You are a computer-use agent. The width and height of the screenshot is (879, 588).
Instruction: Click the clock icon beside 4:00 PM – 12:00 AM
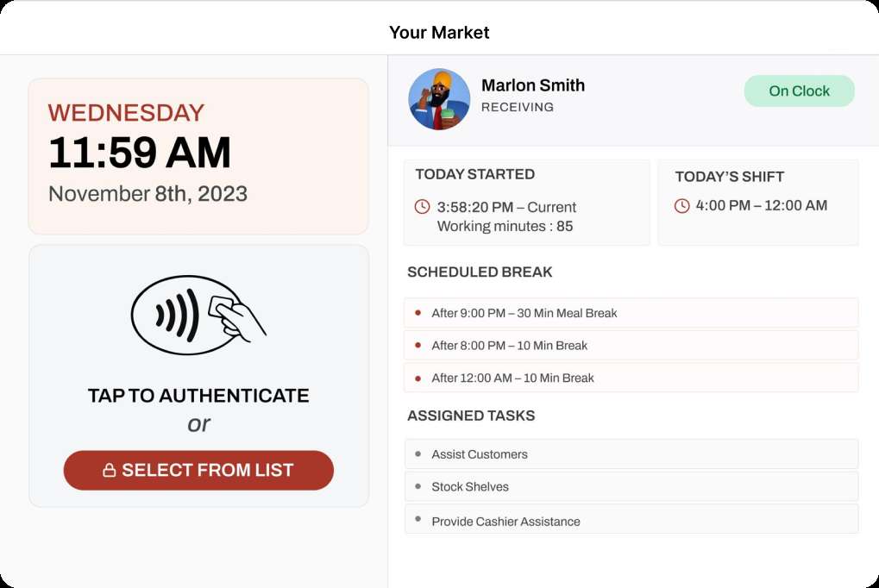[681, 206]
